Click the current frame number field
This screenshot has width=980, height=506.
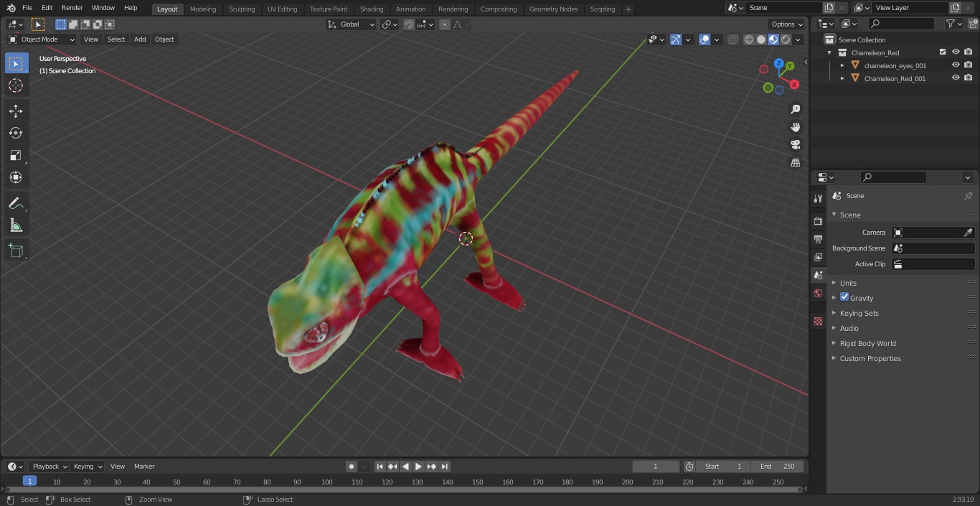[x=655, y=467]
